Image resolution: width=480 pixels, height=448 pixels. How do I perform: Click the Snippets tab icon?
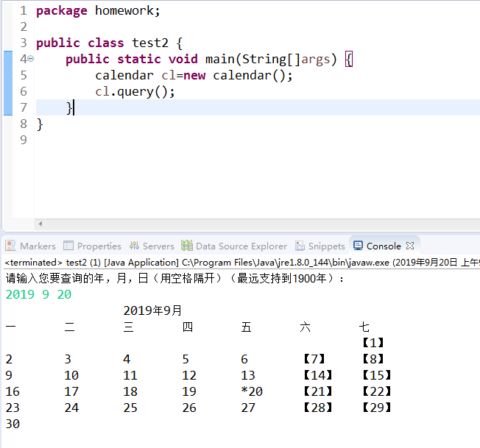click(x=300, y=246)
